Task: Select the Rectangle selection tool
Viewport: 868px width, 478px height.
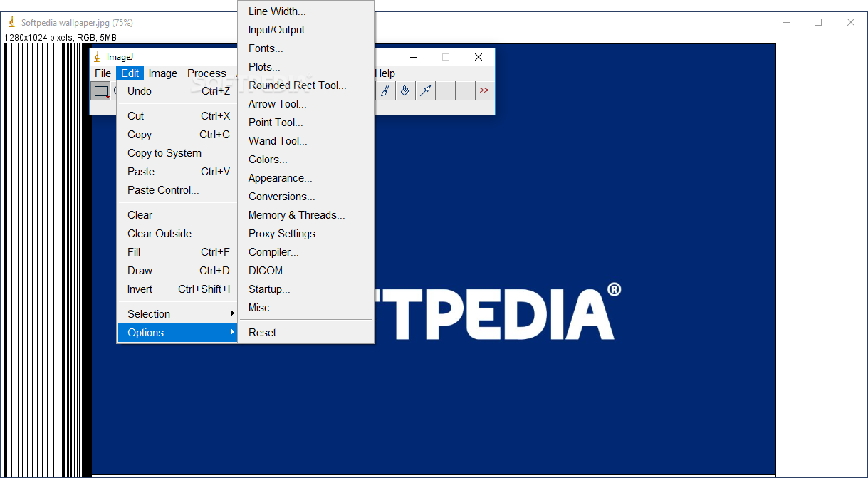Action: (x=101, y=90)
